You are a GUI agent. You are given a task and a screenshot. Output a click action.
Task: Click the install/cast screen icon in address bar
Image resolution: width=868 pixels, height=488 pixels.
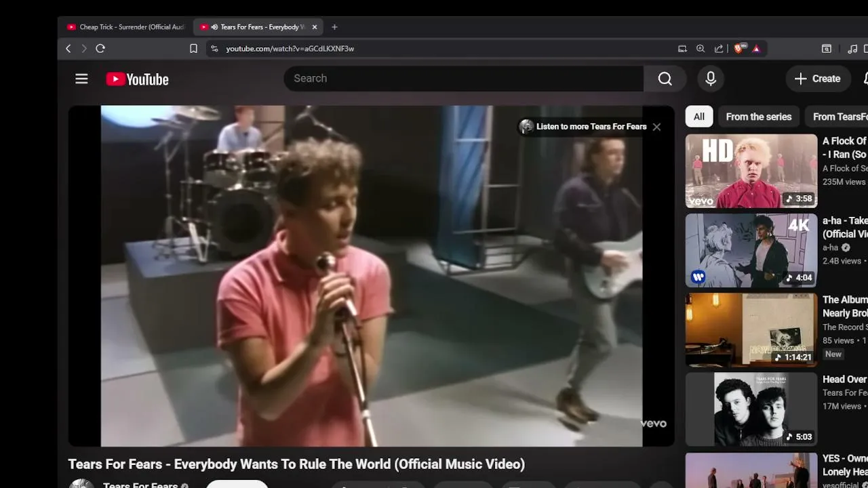(682, 49)
